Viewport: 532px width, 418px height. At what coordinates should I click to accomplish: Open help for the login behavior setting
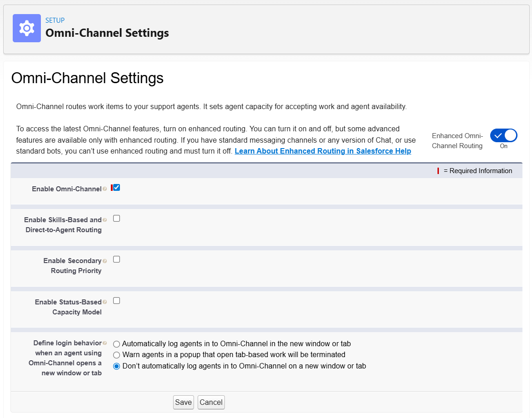tap(104, 342)
